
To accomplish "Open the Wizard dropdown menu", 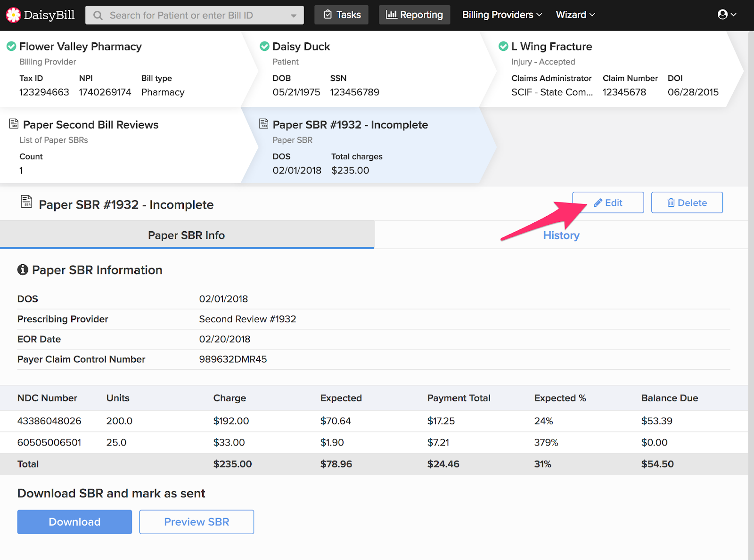I will tap(575, 15).
